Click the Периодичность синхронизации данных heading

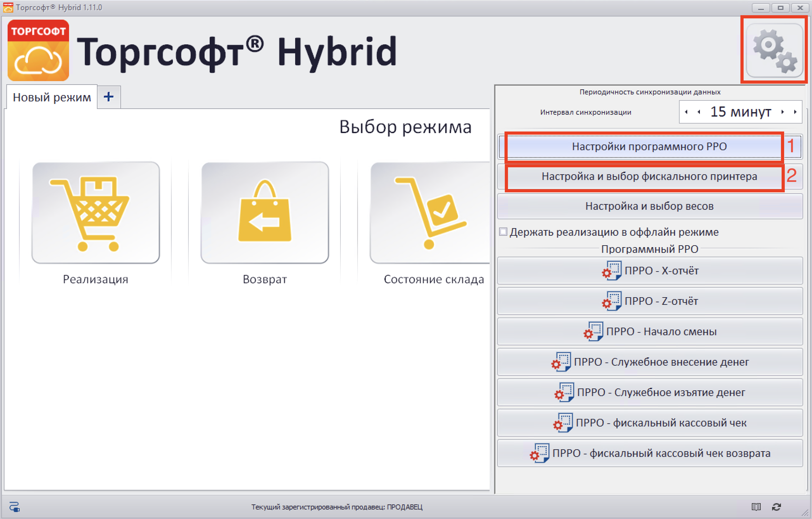tap(650, 92)
